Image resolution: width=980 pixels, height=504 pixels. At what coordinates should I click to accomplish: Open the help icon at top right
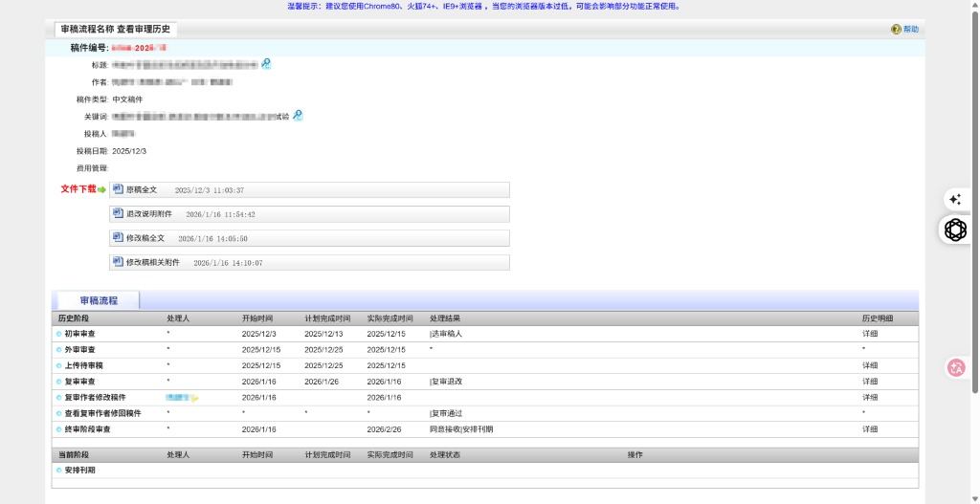[x=896, y=30]
